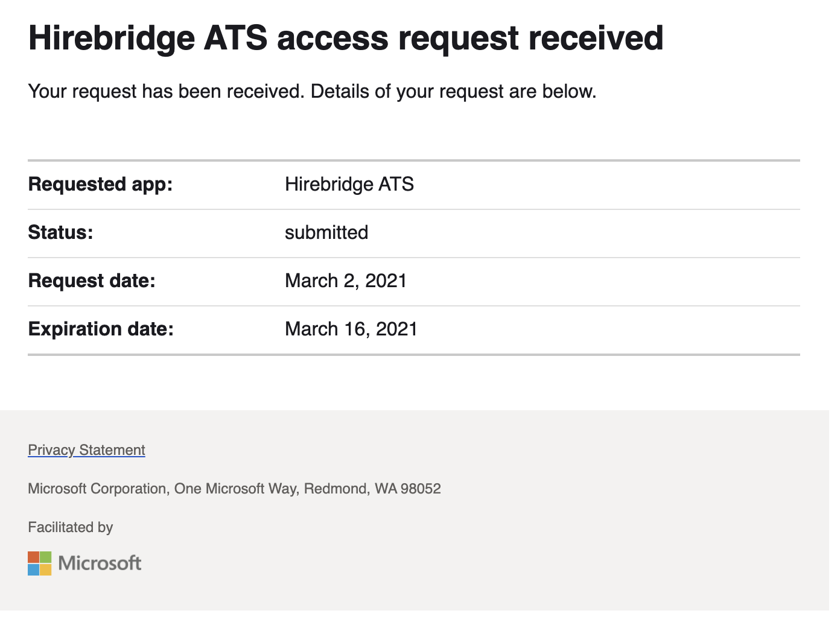Click 'Details of your request are below.' sentence
Viewport: 840px width, 625px height.
pos(453,92)
